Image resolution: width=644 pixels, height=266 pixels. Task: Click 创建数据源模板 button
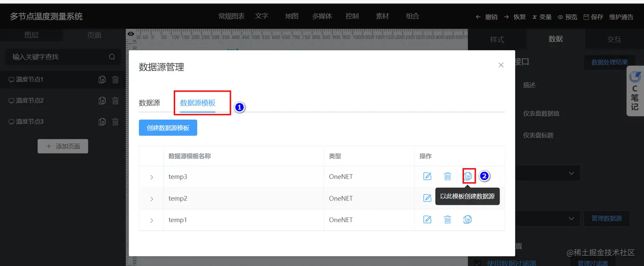click(168, 128)
